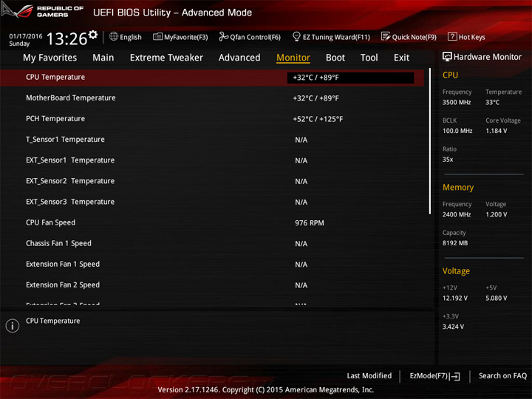Select EXT_Sensor1 Temperature row

click(x=212, y=160)
